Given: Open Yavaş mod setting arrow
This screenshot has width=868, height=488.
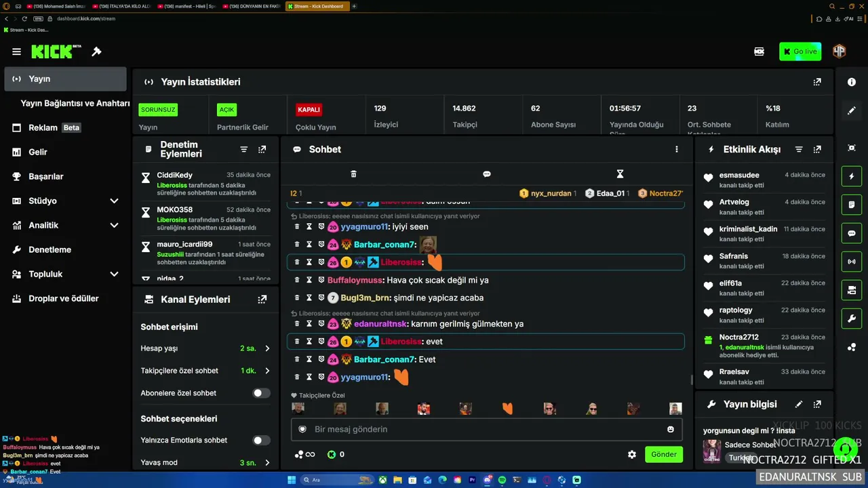Looking at the screenshot, I should [267, 463].
